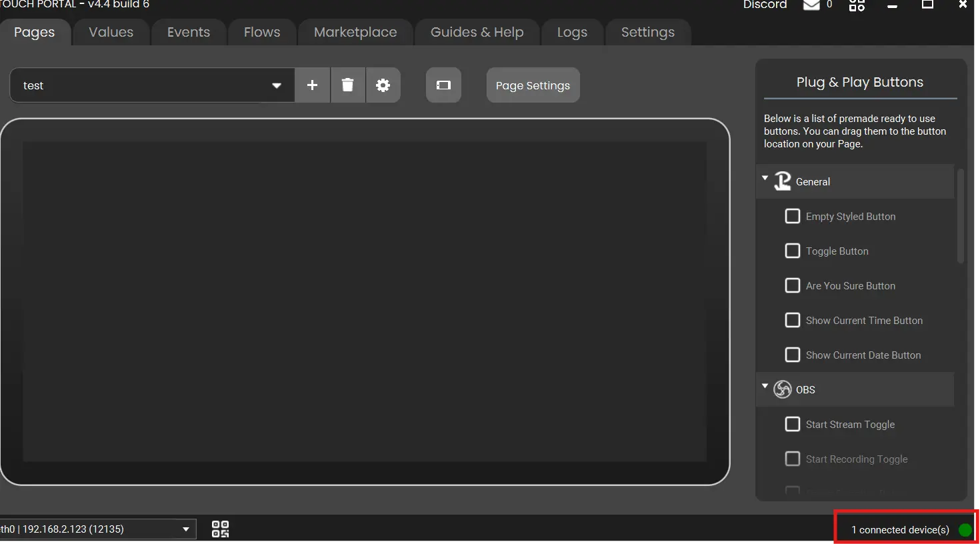Click the green connected device indicator

click(965, 530)
